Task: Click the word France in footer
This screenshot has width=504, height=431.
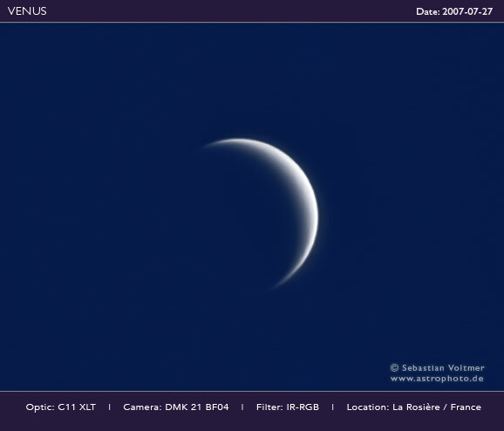Action: click(x=466, y=407)
